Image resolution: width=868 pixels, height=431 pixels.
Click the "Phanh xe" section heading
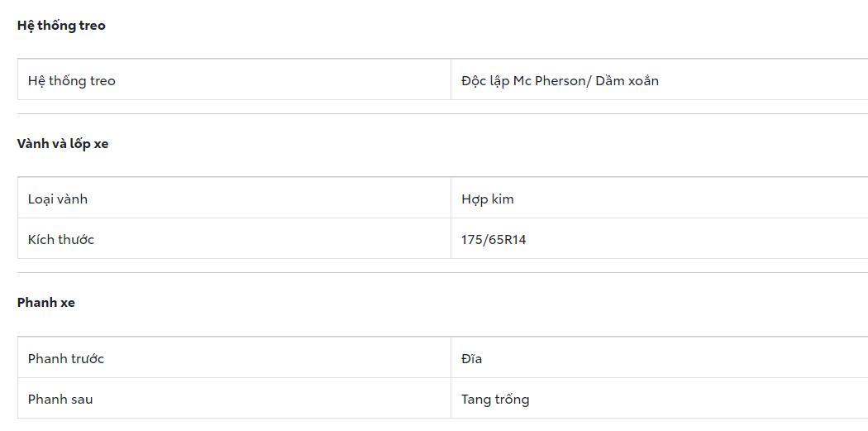pyautogui.click(x=46, y=303)
